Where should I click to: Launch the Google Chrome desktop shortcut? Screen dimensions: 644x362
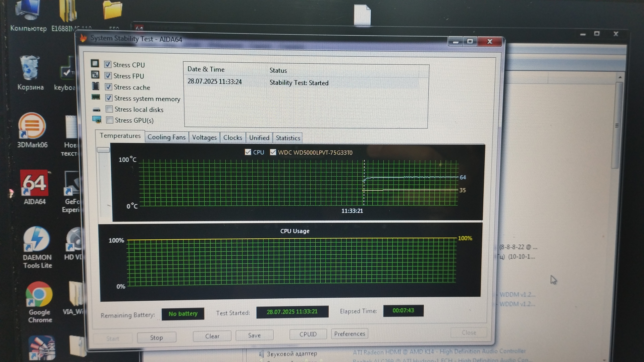(x=39, y=294)
